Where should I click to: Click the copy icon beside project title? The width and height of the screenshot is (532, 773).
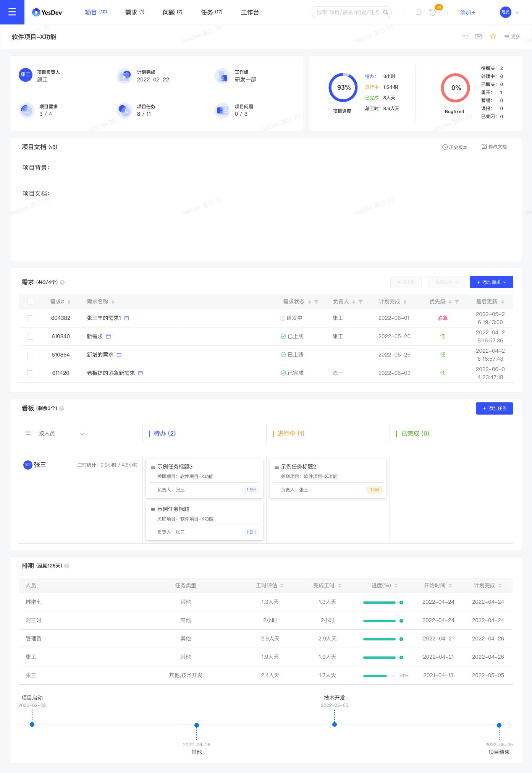tap(465, 36)
